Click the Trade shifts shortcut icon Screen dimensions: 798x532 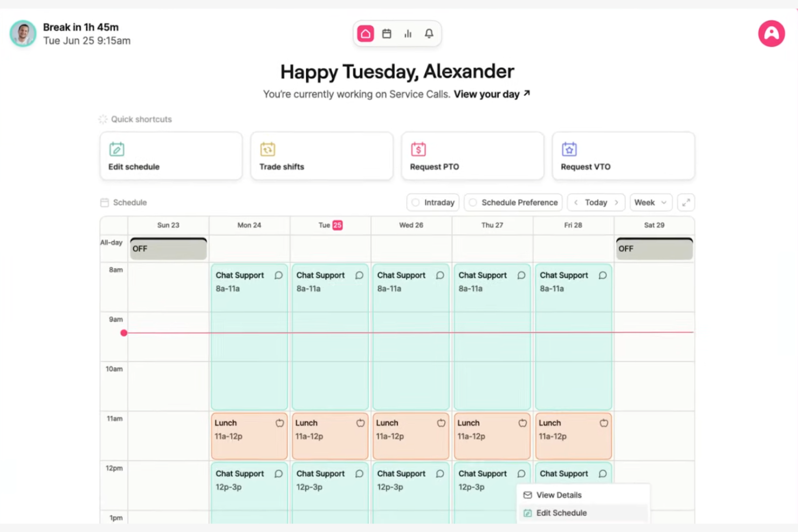pyautogui.click(x=268, y=149)
